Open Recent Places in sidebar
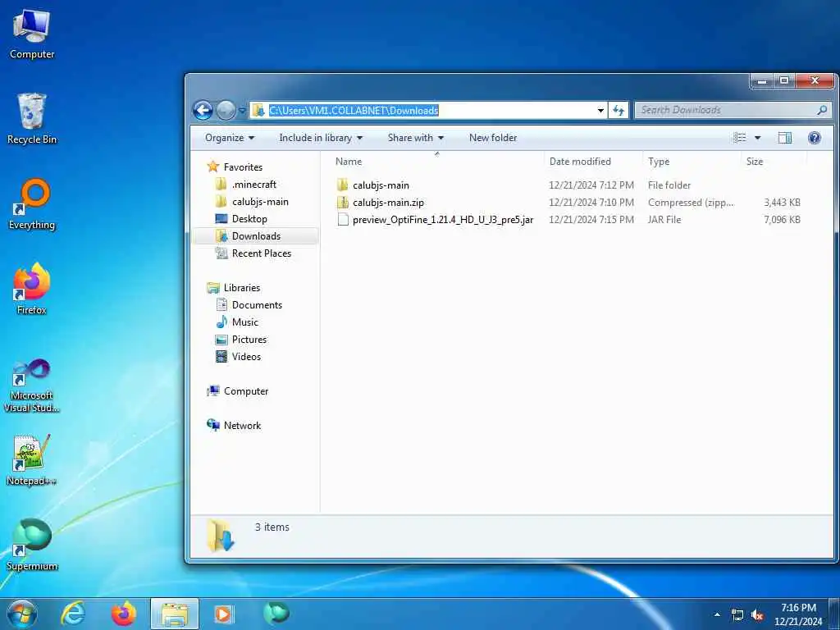The image size is (840, 630). tap(262, 253)
